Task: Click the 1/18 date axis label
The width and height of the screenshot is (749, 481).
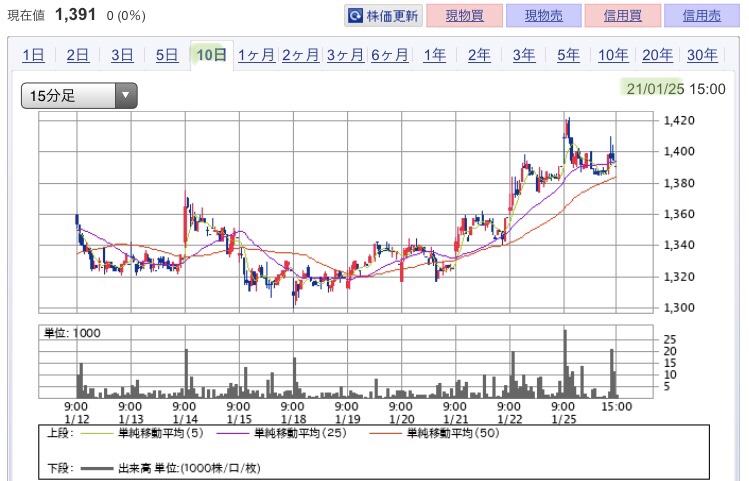Action: tap(293, 419)
